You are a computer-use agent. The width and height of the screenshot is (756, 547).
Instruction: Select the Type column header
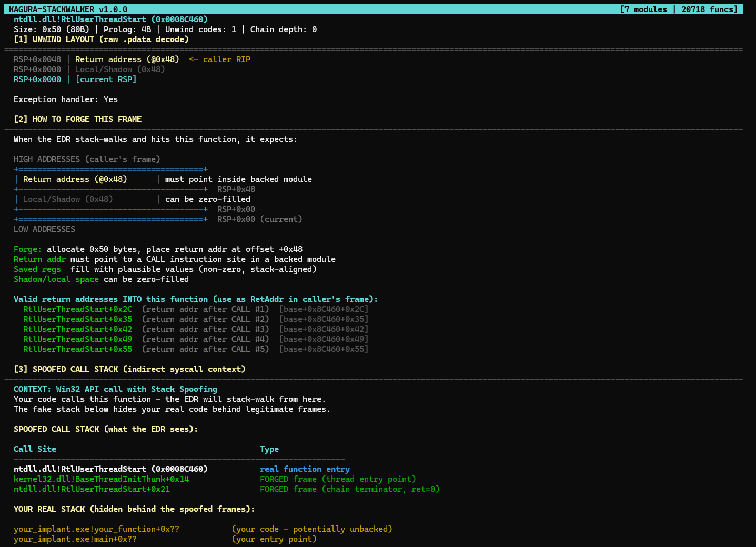pyautogui.click(x=269, y=449)
